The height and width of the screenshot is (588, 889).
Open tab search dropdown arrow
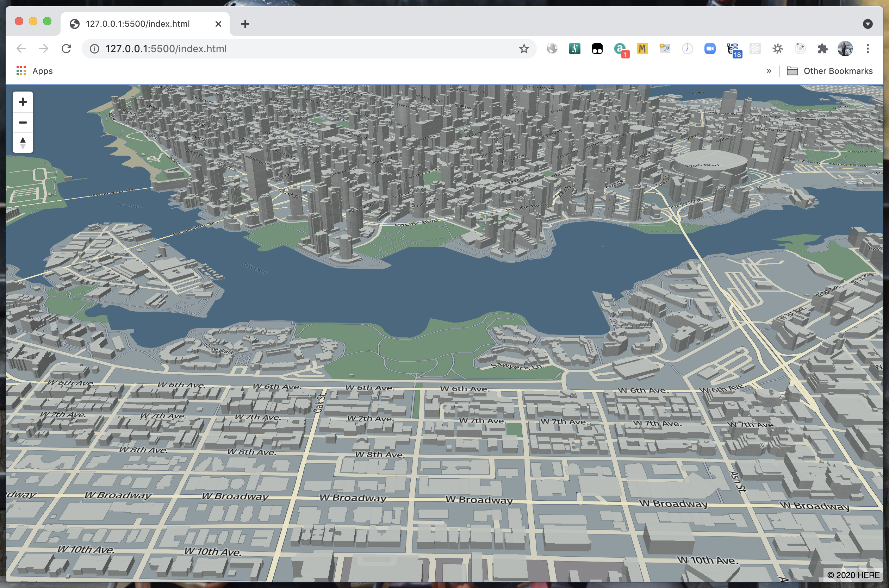(x=867, y=24)
